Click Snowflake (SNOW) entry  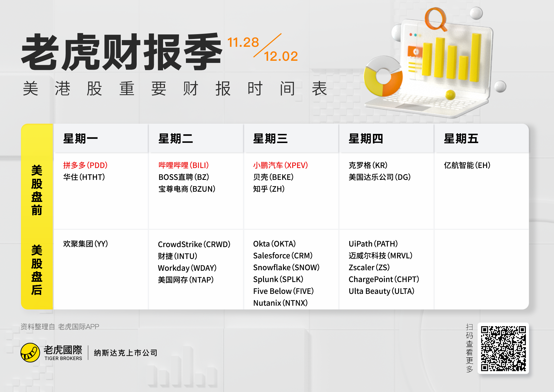tap(286, 267)
